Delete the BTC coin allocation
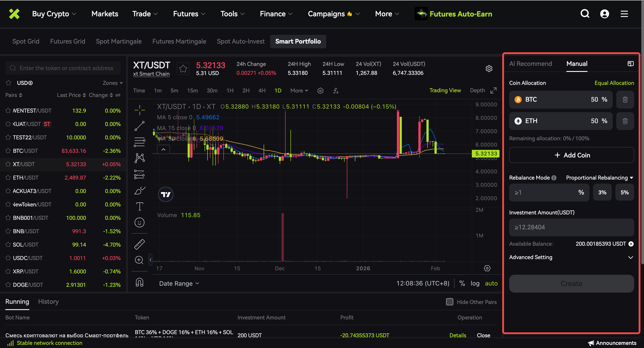The image size is (644, 348). pyautogui.click(x=625, y=100)
